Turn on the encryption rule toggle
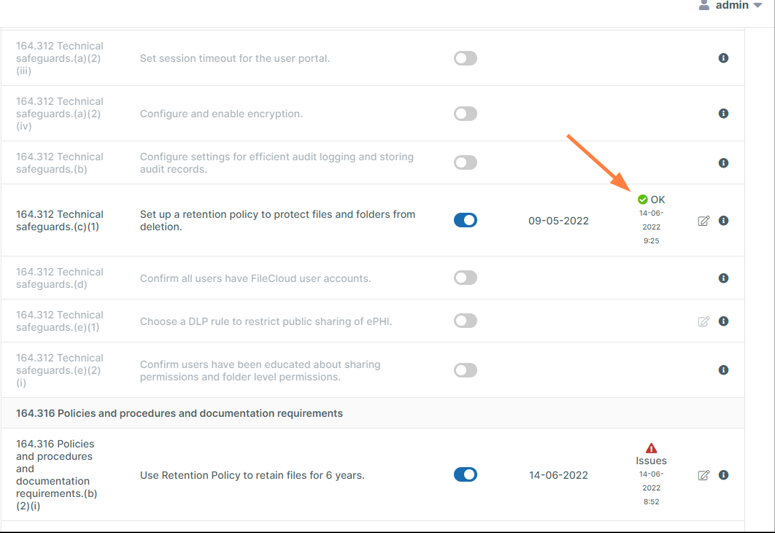775x533 pixels. [x=465, y=114]
